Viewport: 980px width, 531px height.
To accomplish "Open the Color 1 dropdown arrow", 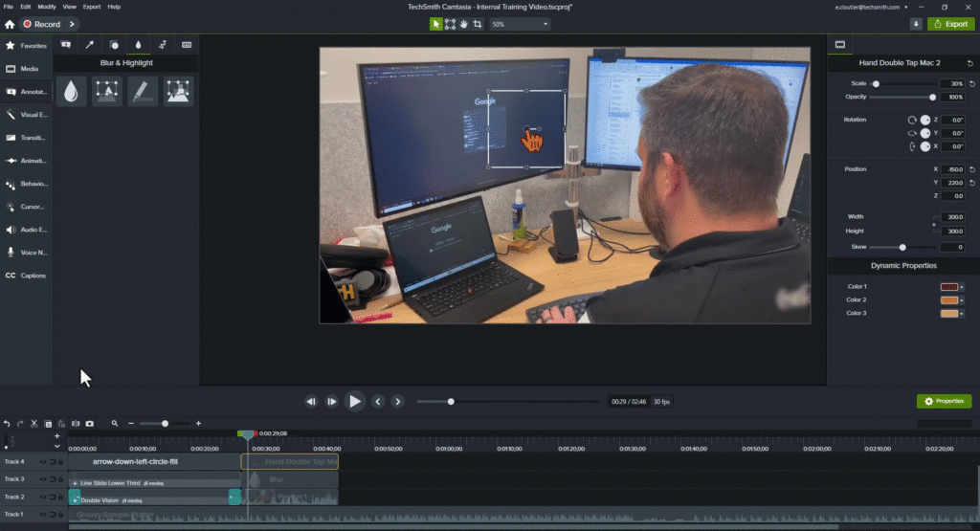I will click(961, 287).
